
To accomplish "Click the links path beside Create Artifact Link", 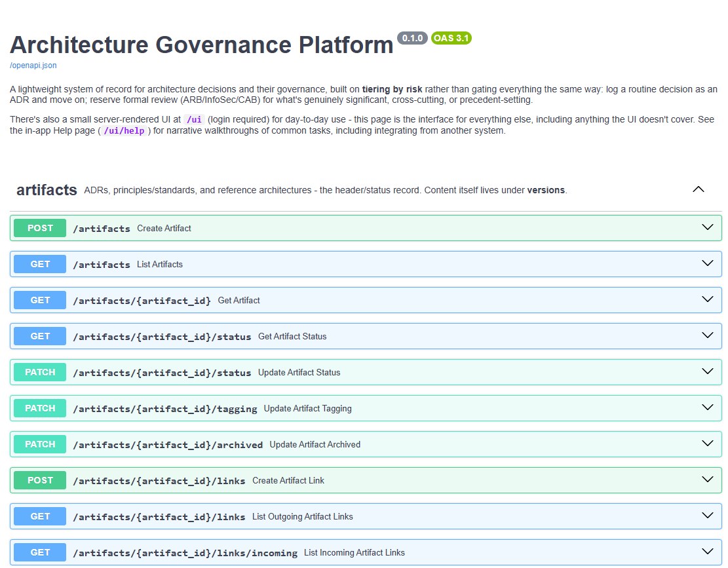I will (x=159, y=481).
